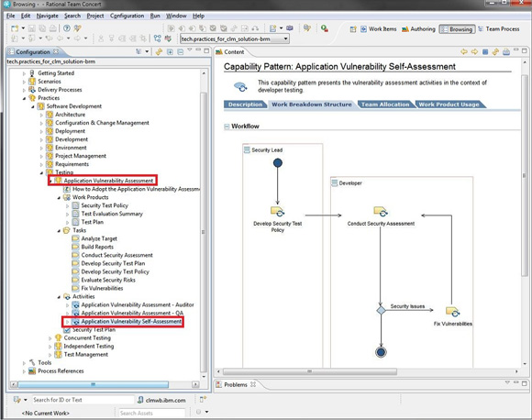Viewport: 532px width, 420px height.
Task: Click capability pattern icon beside the description
Action: coord(240,87)
